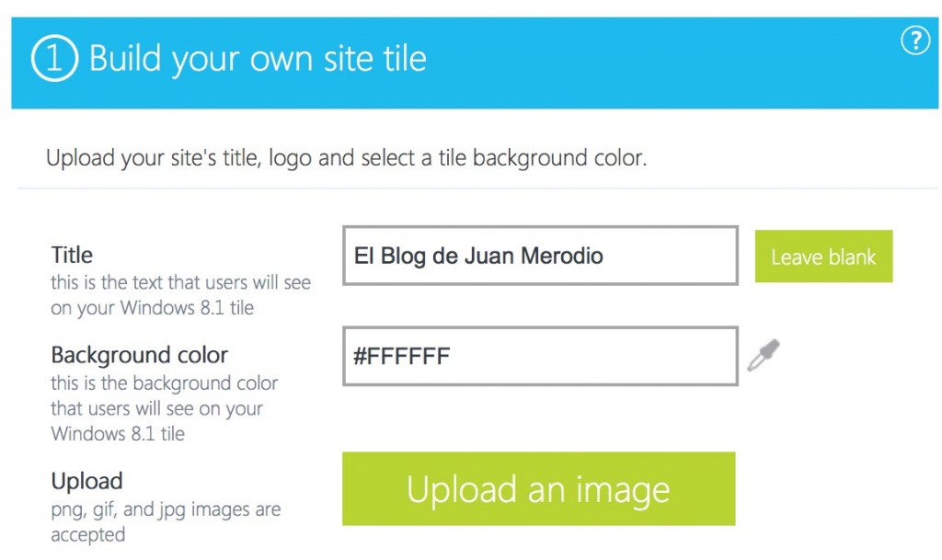Click the 'Upload your site's title, logo' instruction
The width and height of the screenshot is (942, 560).
pos(346,158)
